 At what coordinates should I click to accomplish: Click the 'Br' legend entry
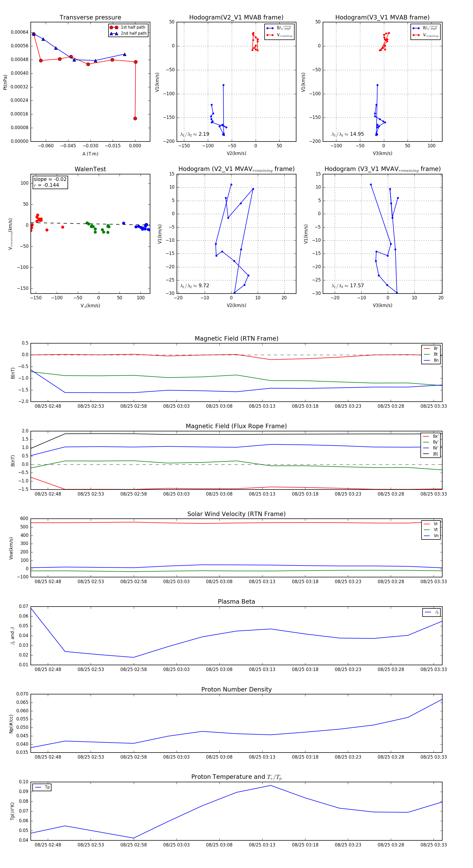click(x=431, y=349)
